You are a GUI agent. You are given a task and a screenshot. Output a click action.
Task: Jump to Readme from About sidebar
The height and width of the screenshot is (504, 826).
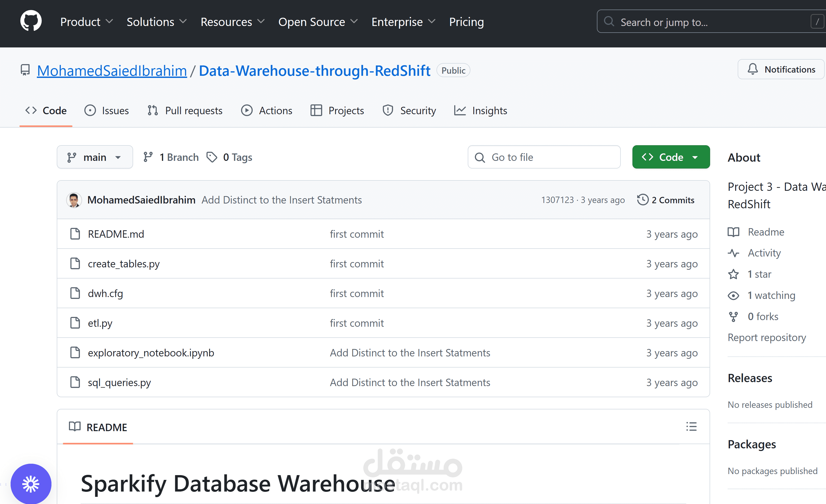point(756,232)
